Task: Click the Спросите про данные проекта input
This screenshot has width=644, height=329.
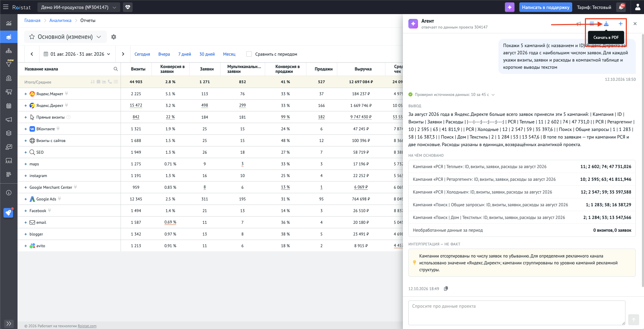Action: coord(517,312)
